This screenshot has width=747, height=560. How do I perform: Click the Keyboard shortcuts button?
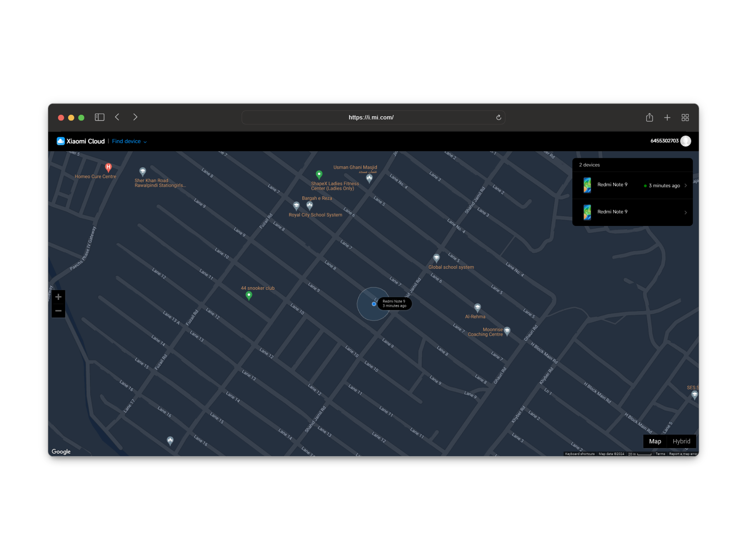point(580,454)
